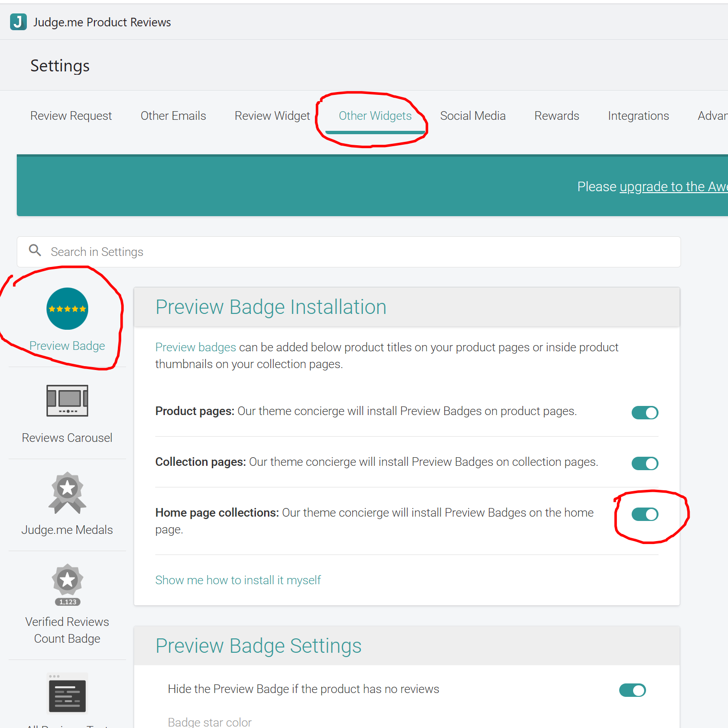Viewport: 728px width, 728px height.
Task: Click the 'Badge star color' label
Action: (209, 722)
